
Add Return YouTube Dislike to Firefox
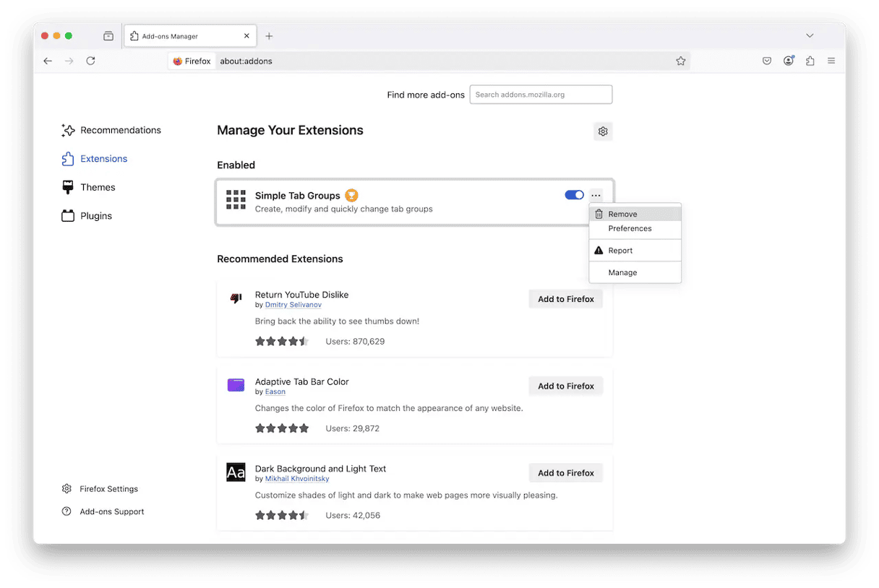pos(565,299)
